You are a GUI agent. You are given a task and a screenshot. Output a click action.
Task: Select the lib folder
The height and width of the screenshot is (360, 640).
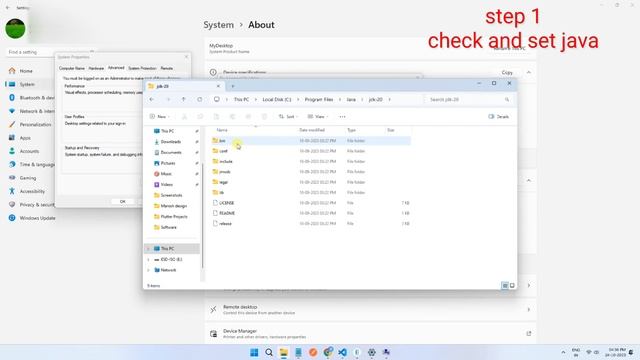[x=221, y=193]
